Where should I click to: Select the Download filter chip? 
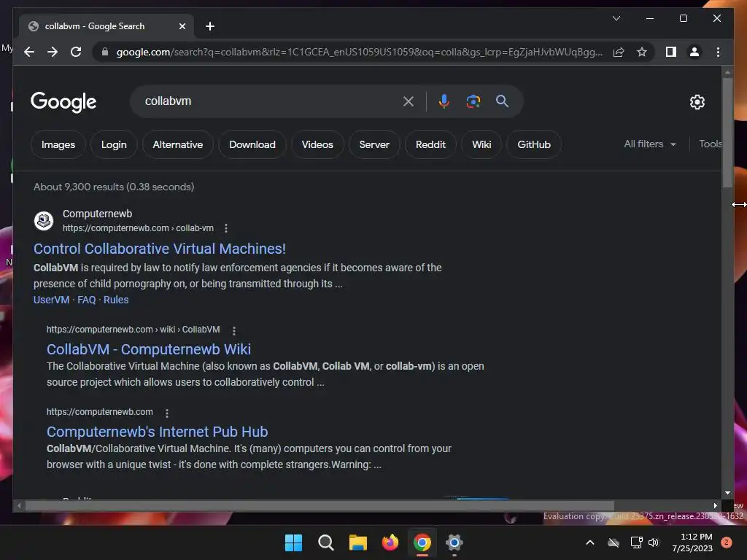(252, 144)
